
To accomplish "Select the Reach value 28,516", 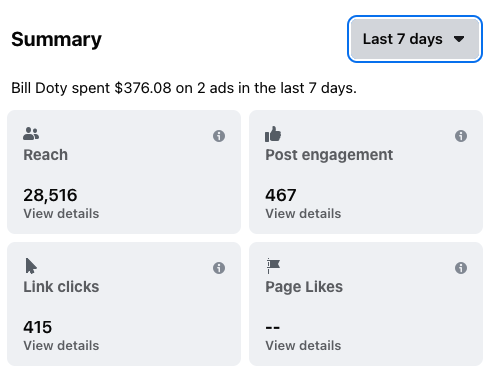I will tap(50, 195).
